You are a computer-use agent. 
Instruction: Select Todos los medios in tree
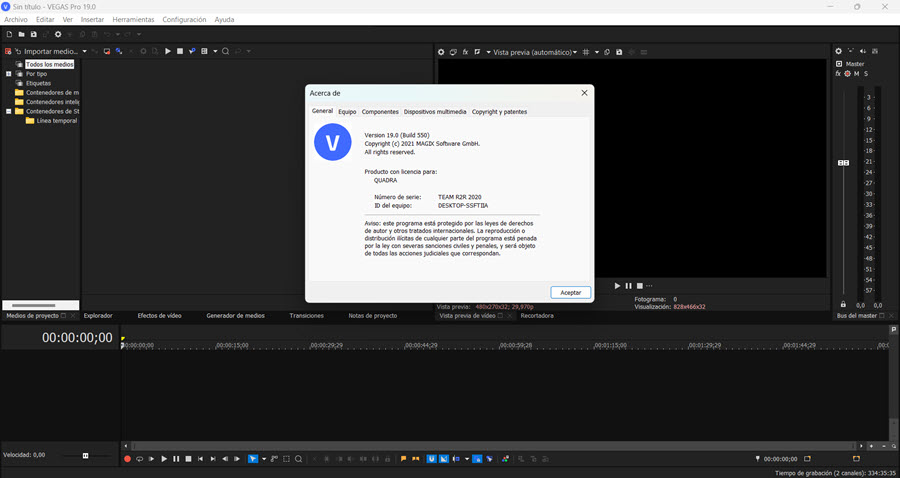coord(49,64)
